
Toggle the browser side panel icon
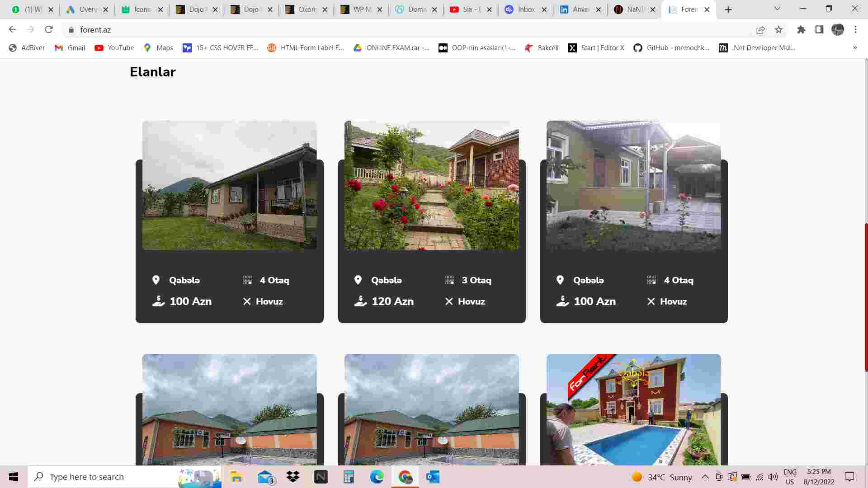(819, 29)
